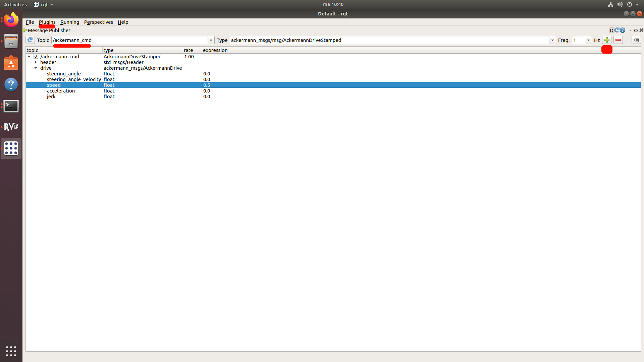Image resolution: width=644 pixels, height=362 pixels.
Task: Open the plugin help question mark icon
Action: tap(623, 31)
